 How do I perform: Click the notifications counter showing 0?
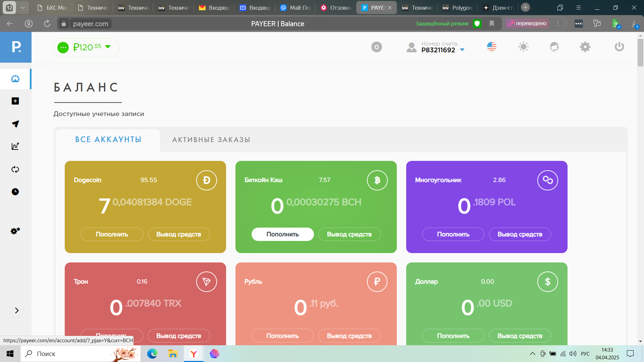[377, 47]
